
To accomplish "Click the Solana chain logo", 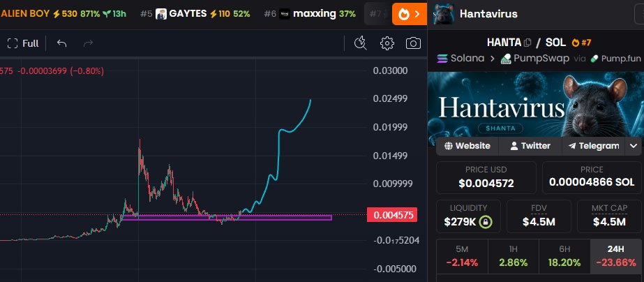I will coord(442,59).
